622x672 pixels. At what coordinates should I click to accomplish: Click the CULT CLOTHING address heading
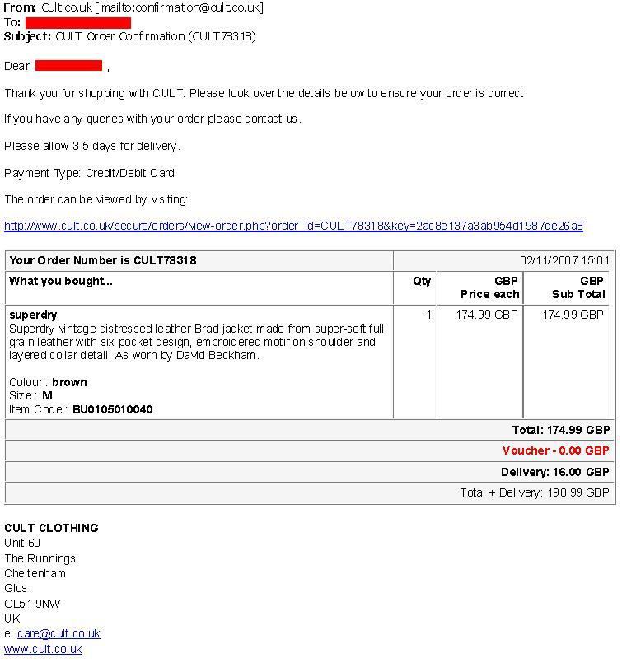click(51, 528)
